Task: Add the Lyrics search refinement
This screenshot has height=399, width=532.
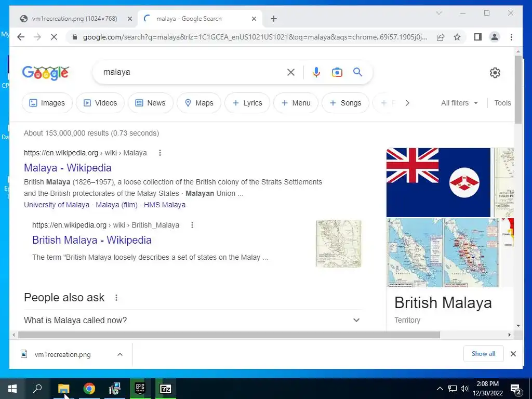Action: click(247, 103)
